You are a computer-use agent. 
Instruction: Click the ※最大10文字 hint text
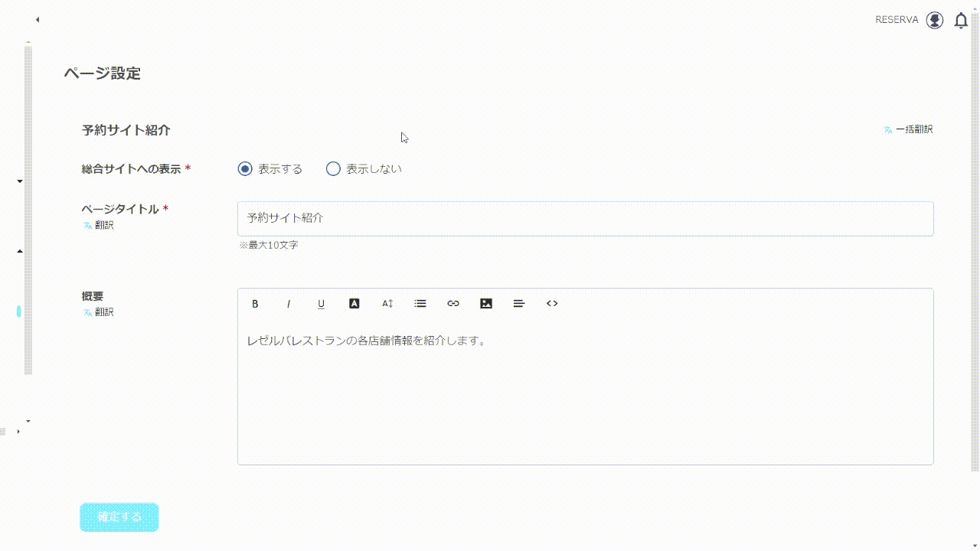point(268,246)
